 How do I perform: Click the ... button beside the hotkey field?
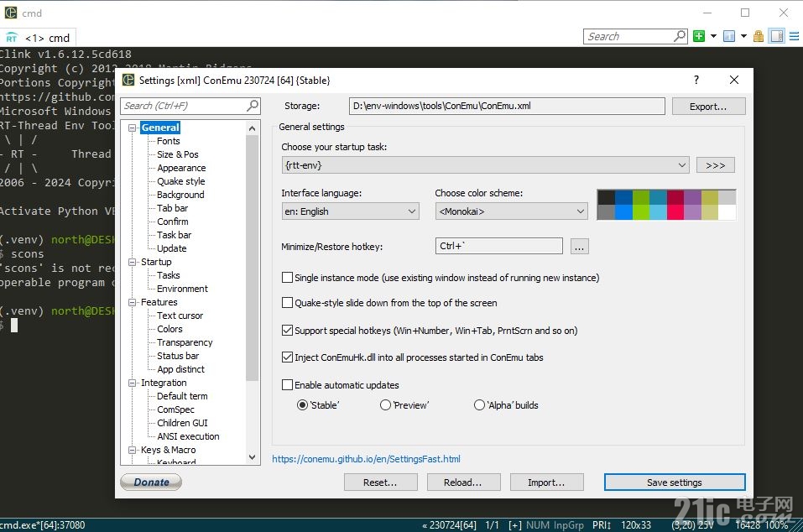tap(579, 247)
